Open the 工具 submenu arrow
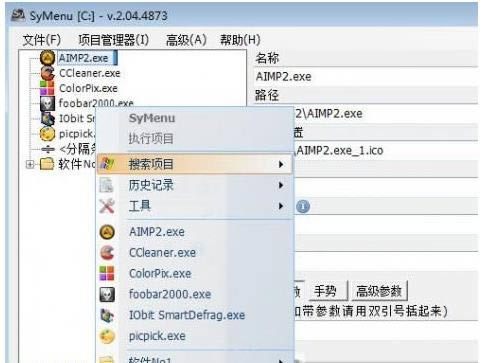 (x=281, y=206)
